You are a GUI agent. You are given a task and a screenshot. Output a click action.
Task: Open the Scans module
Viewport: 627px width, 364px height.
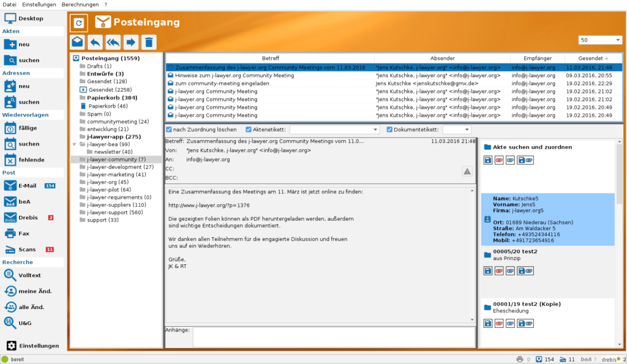point(29,250)
